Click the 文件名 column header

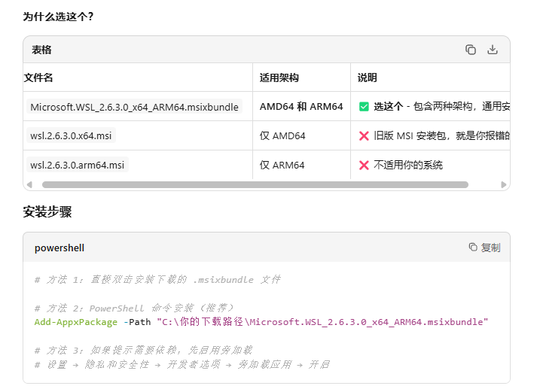[x=38, y=77]
